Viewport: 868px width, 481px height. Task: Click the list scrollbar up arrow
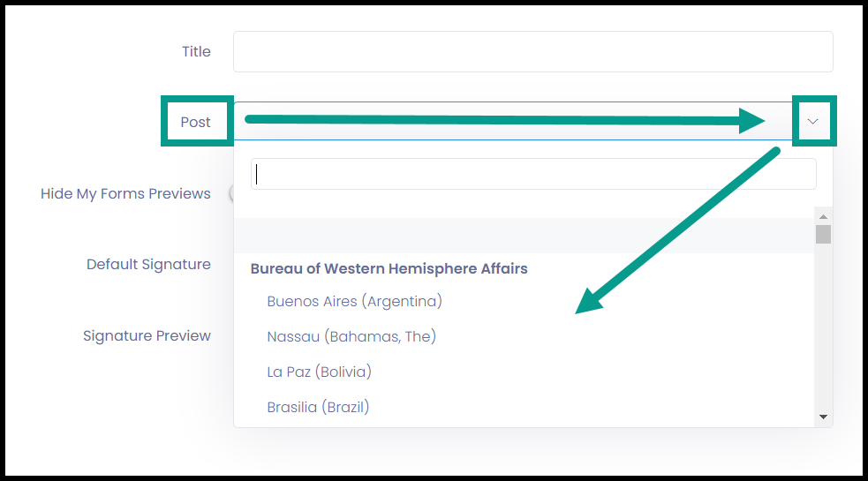(823, 216)
